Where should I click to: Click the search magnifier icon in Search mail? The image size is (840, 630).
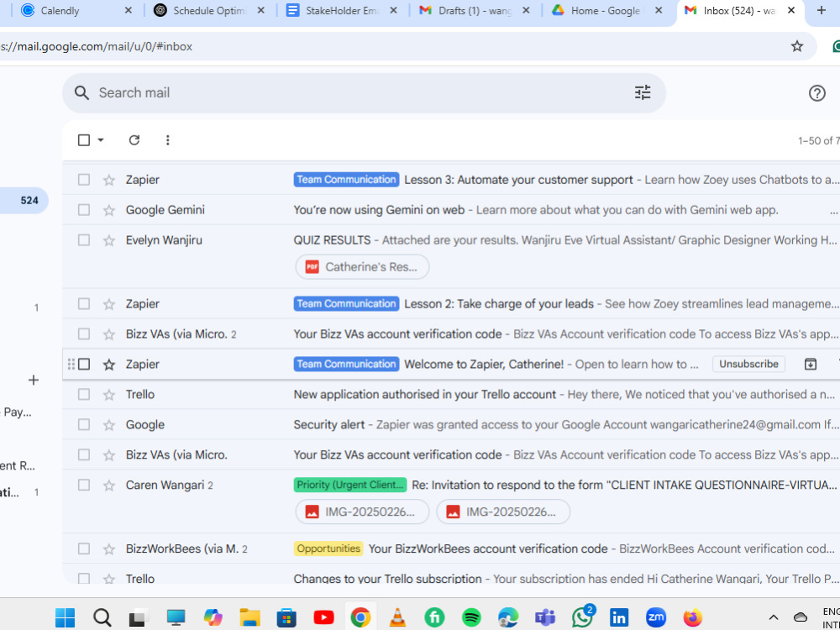(x=81, y=92)
